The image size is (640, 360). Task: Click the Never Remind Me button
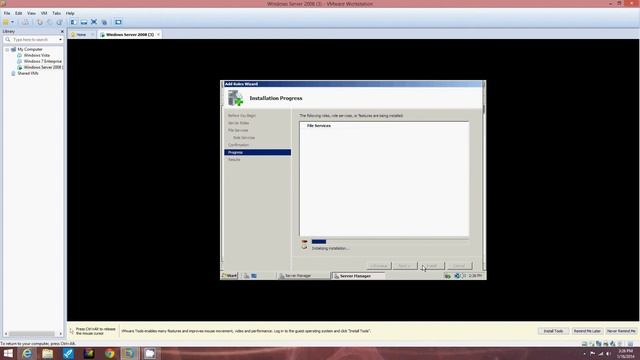621,331
